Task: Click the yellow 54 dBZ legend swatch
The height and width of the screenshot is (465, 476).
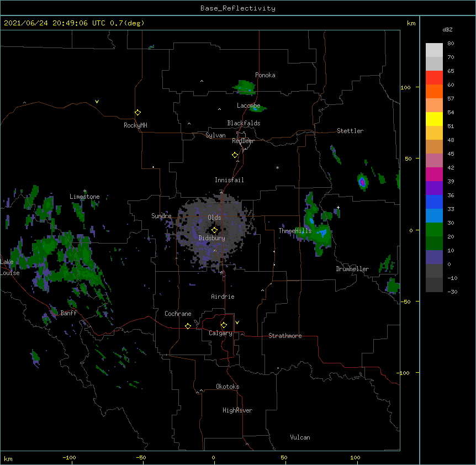Action: pyautogui.click(x=434, y=119)
